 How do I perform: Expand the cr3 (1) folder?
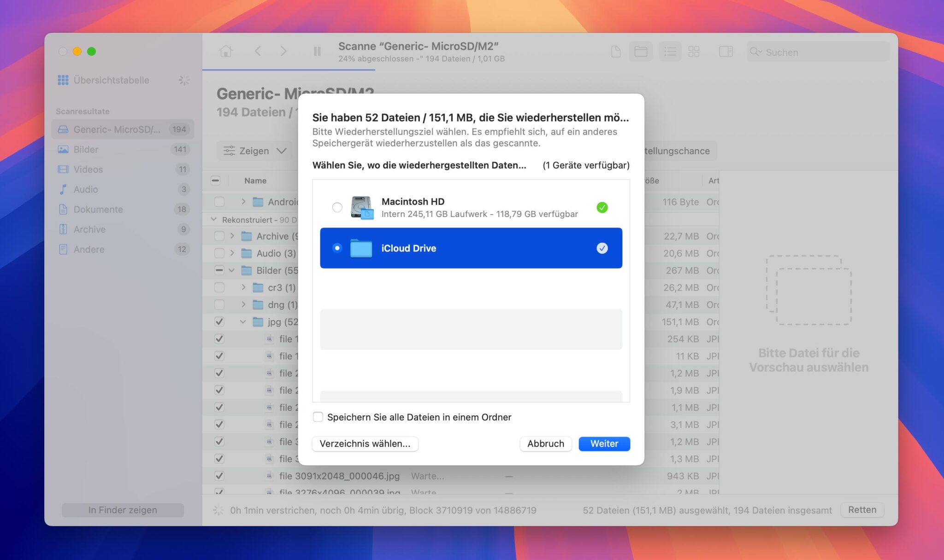click(243, 287)
